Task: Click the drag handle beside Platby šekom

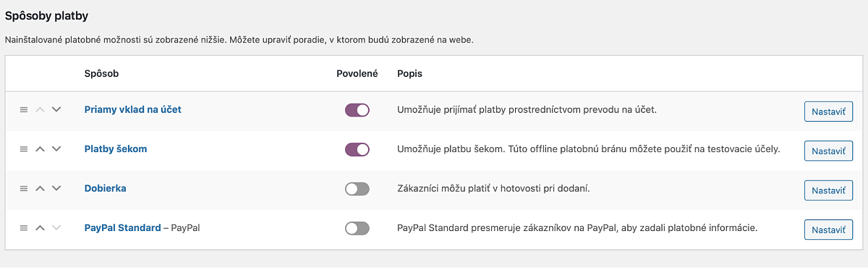Action: click(23, 148)
